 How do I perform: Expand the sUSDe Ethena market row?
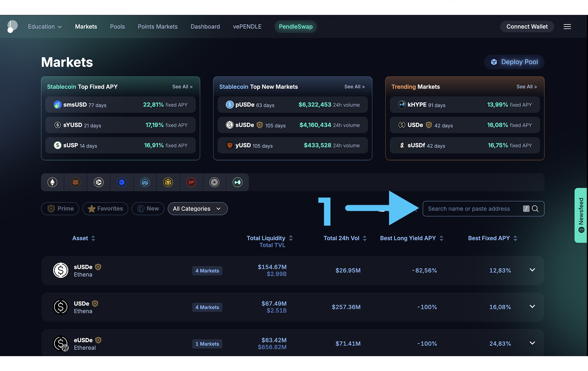point(532,270)
